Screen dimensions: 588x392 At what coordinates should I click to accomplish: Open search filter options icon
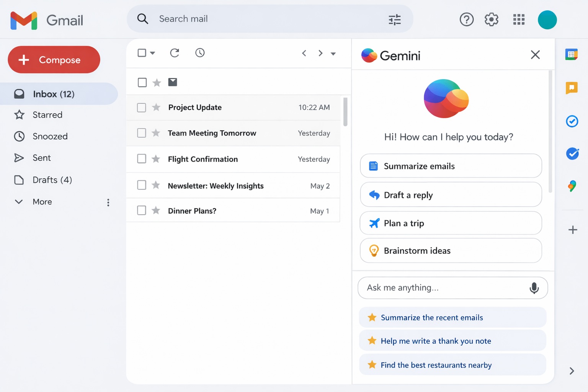(395, 19)
